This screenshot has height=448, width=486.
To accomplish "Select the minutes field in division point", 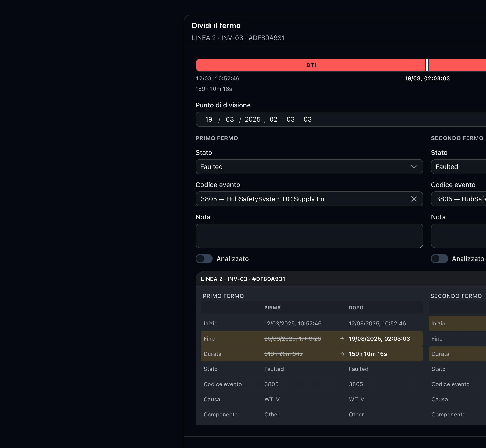I will 290,119.
